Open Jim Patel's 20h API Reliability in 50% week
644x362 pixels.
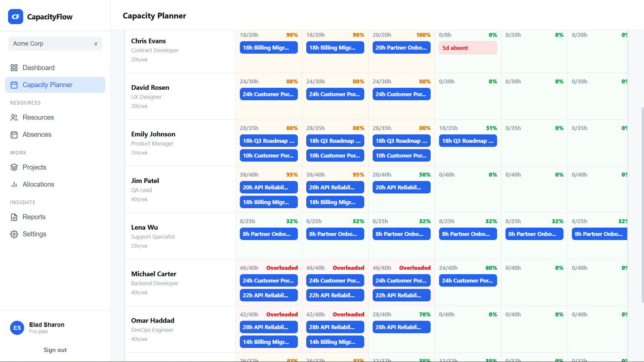(401, 187)
